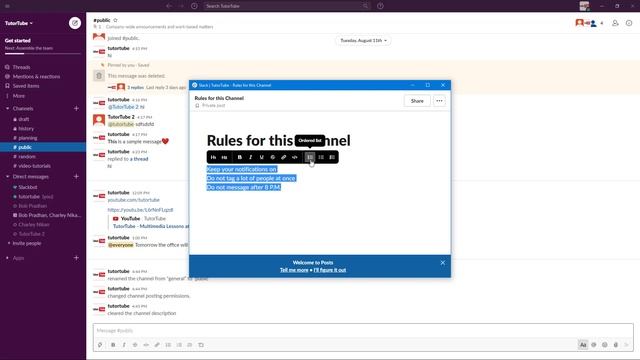The height and width of the screenshot is (360, 640).
Task: Click the shortcuts lightning icon in composer
Action: point(100,345)
